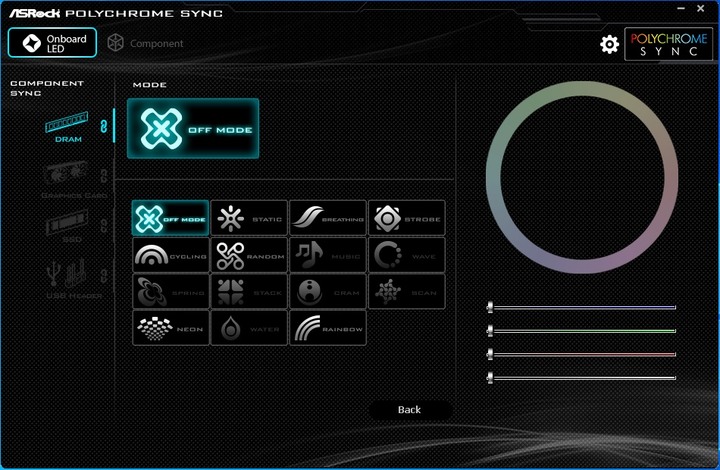This screenshot has height=470, width=720.
Task: Choose the Rainbow lighting mode
Action: coord(328,328)
